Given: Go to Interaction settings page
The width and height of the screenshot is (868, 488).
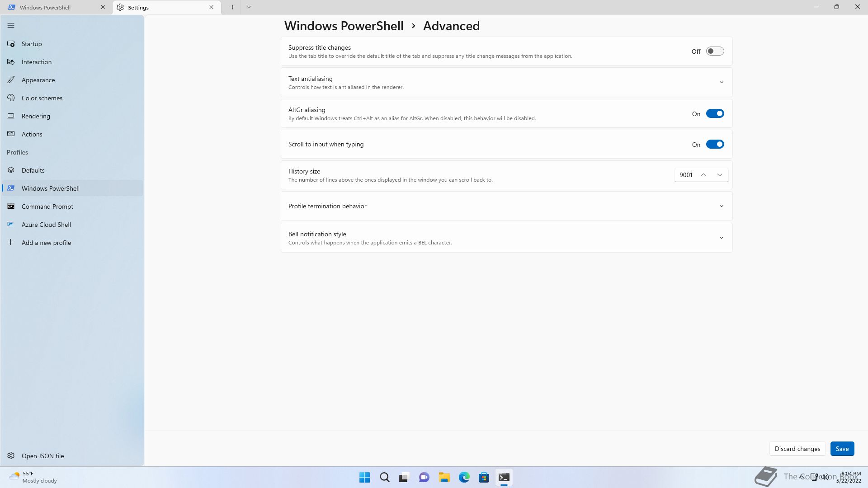Looking at the screenshot, I should coord(72,62).
